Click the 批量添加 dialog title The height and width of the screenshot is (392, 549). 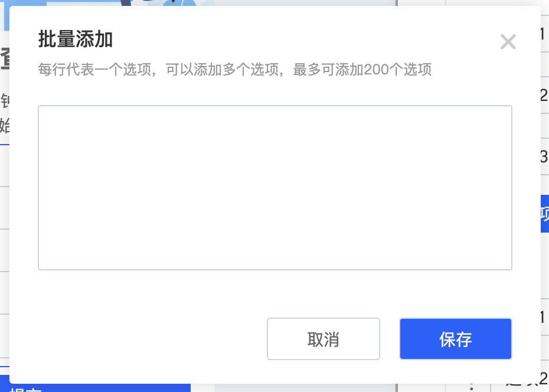[76, 39]
